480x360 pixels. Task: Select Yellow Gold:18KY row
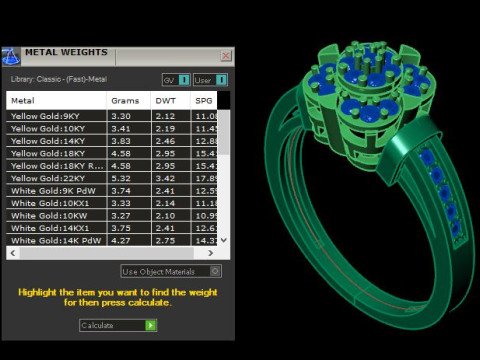tap(112, 153)
